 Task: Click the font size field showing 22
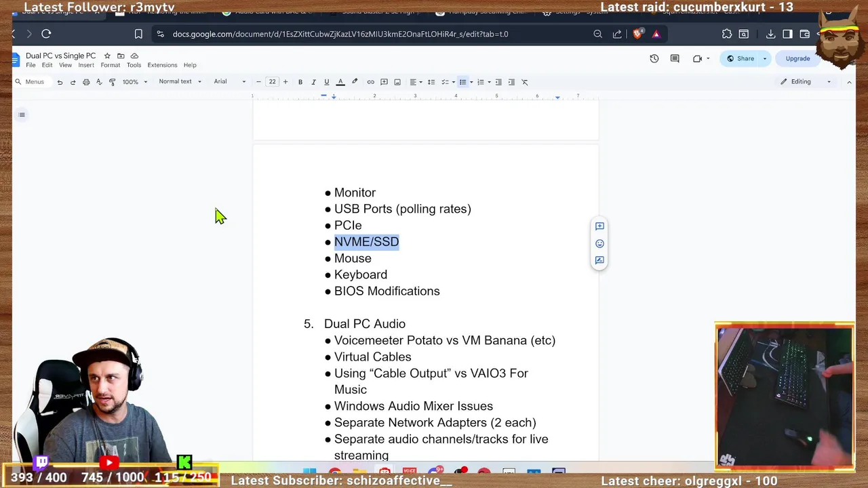tap(272, 82)
